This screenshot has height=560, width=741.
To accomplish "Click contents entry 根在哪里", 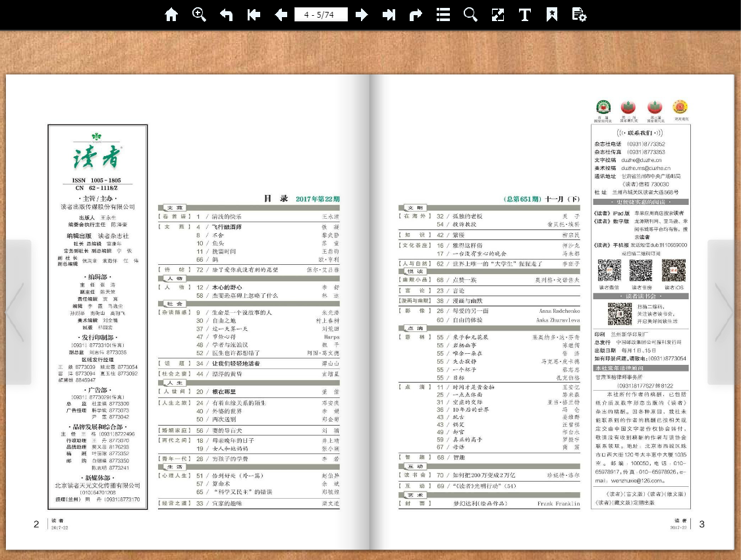I will click(x=223, y=392).
